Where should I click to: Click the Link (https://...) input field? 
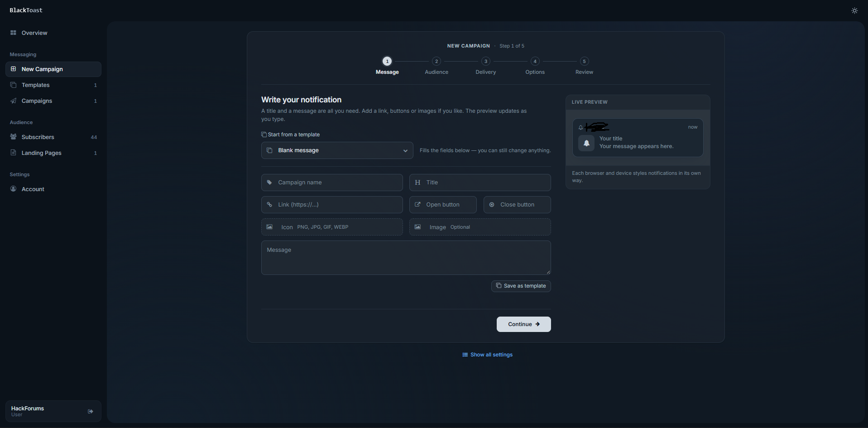click(332, 205)
